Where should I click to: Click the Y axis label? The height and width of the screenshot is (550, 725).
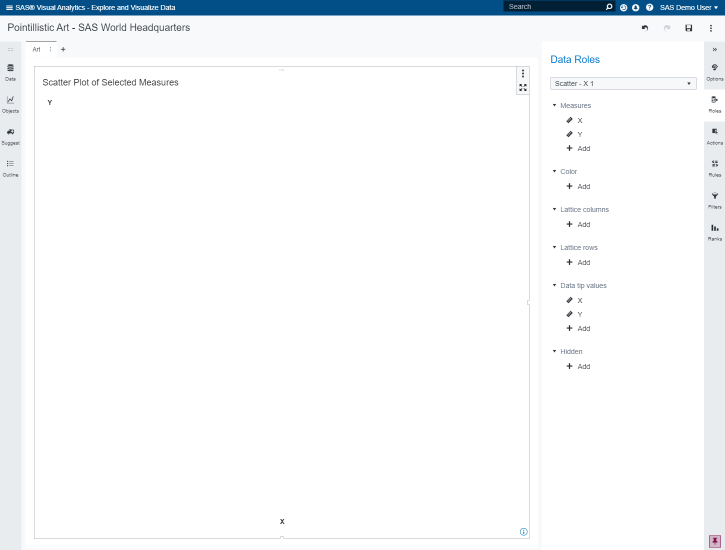pos(50,103)
